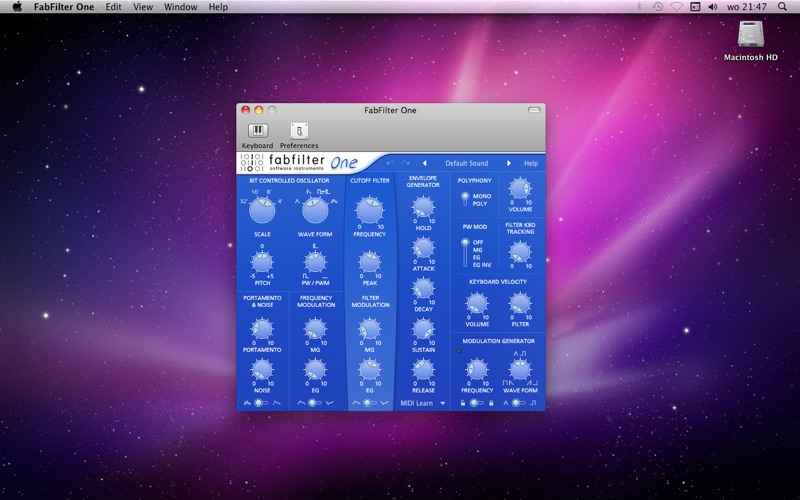Click the filter Peak knob
Screen dimensions: 800x500
click(370, 262)
